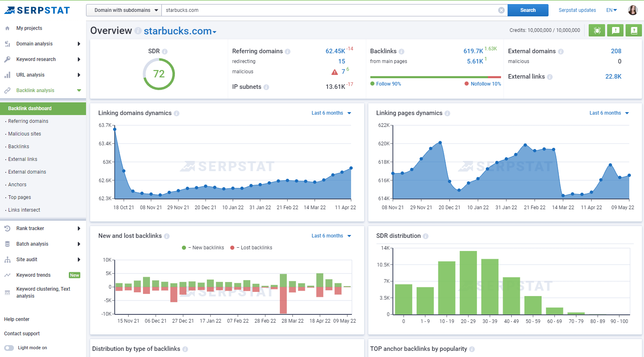Click the red malicious warning triangle icon
644x357 pixels.
point(335,72)
